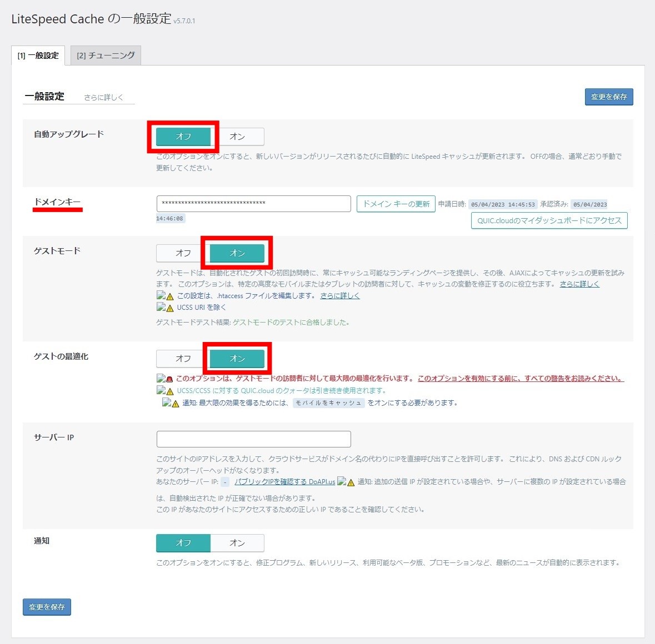
Task: Click warning icon beside UCSS URI を除く
Action: tap(169, 308)
